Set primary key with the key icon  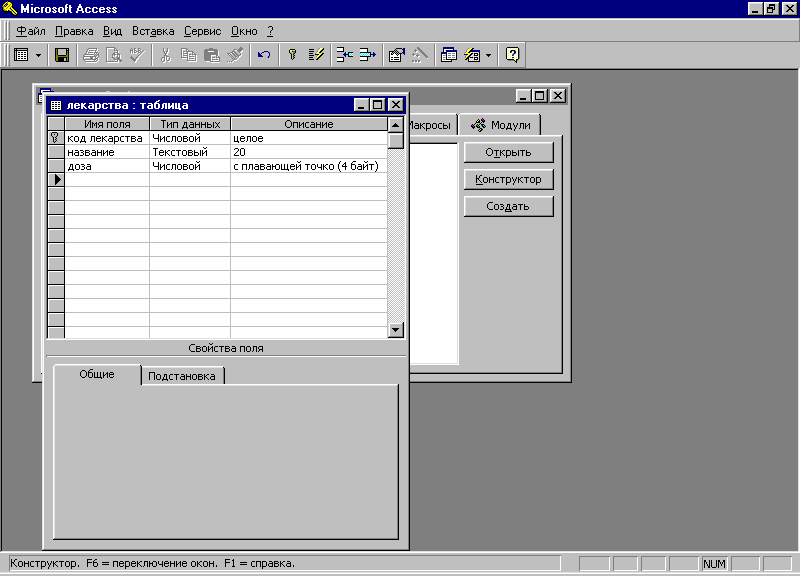tap(292, 55)
